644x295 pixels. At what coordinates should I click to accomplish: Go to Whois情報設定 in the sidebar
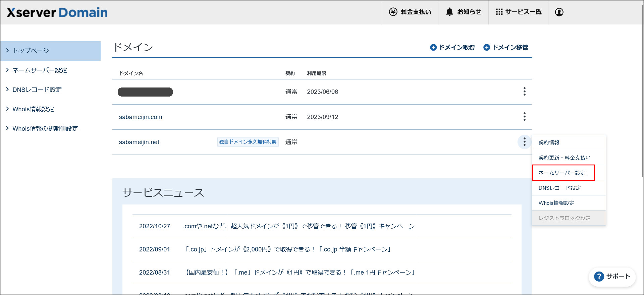pos(33,109)
